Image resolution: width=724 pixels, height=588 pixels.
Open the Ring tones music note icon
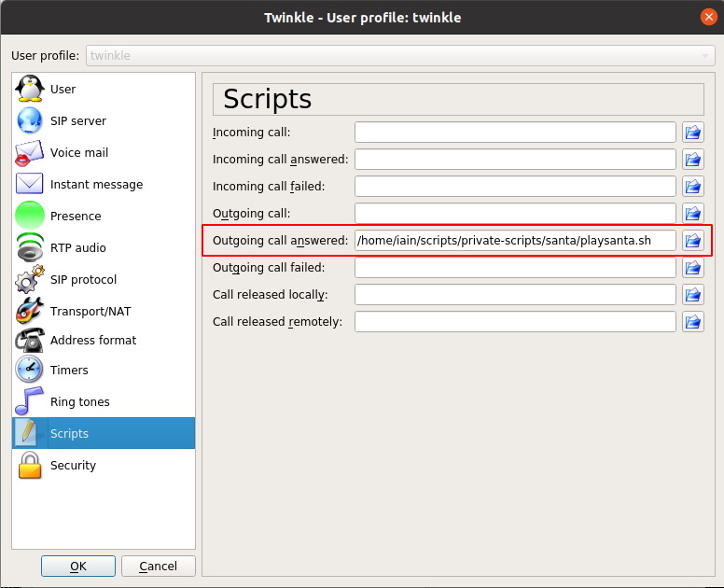[x=30, y=401]
